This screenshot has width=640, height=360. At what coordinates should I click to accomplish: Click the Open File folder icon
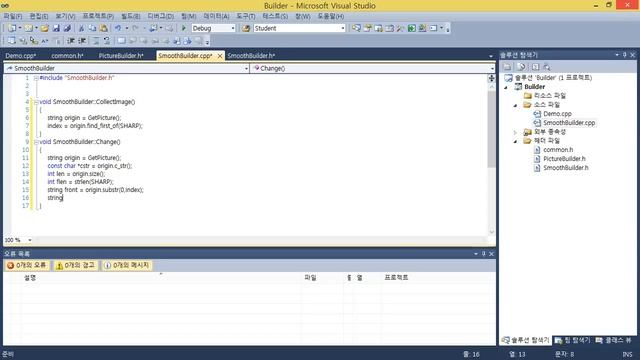coord(45,28)
